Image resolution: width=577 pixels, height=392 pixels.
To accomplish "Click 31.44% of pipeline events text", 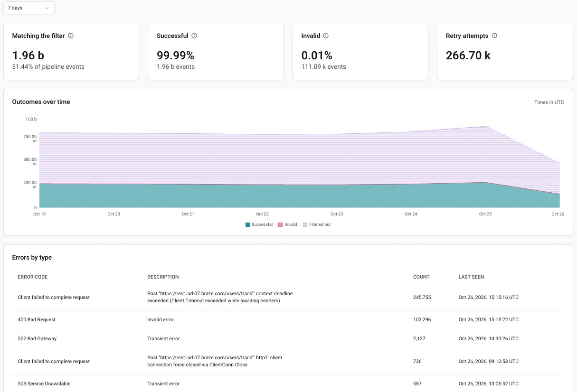I will (x=48, y=67).
